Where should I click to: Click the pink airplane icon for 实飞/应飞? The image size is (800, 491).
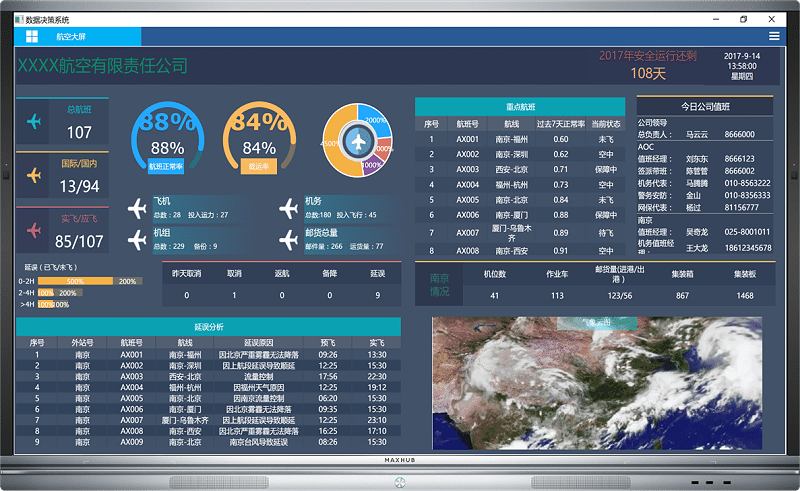35,231
